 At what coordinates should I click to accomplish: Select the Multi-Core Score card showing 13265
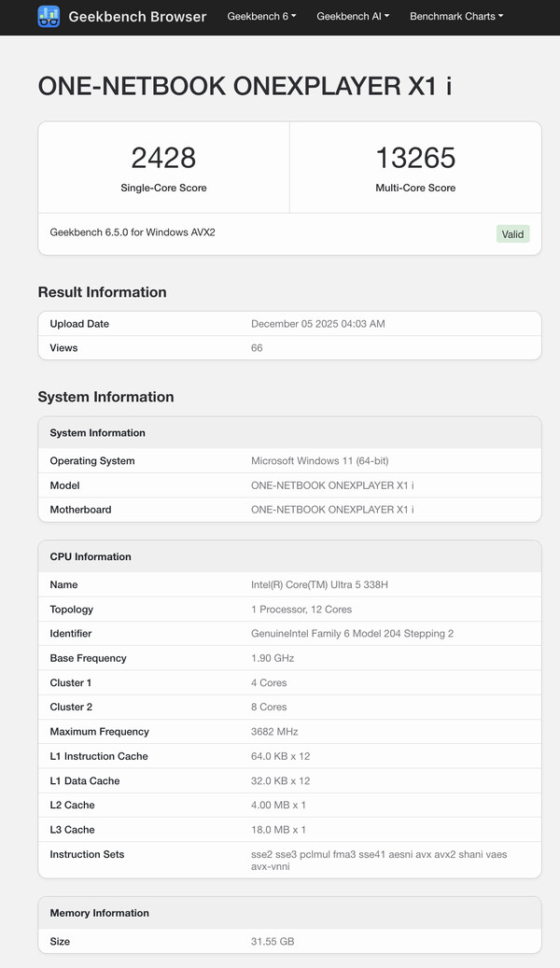click(415, 168)
